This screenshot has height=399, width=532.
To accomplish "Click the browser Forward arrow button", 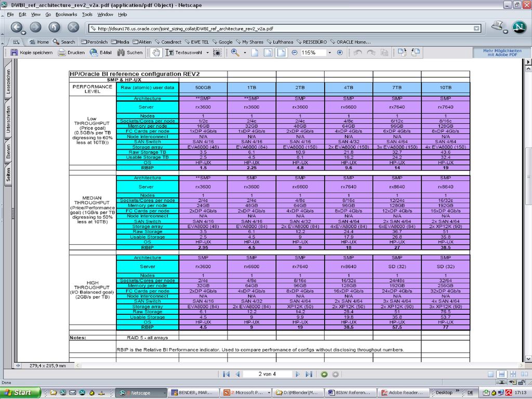I will 35,27.
